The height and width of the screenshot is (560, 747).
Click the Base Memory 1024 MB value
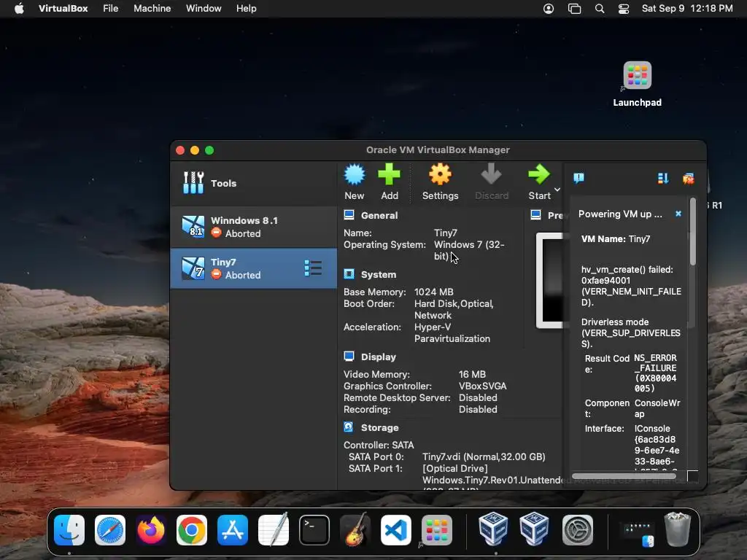(x=433, y=292)
